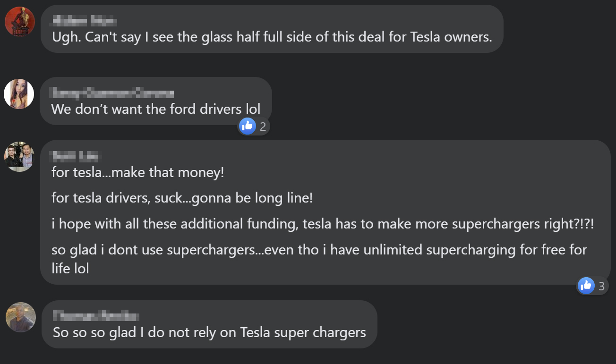
Task: Click the thumbs-up reaction on the ford drivers comment
Action: [x=248, y=126]
